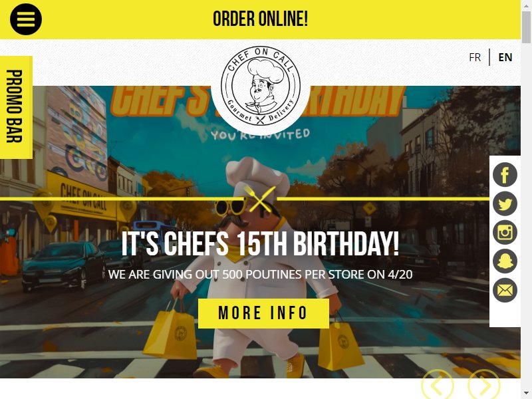
Task: Click the More Info button
Action: coord(263,313)
